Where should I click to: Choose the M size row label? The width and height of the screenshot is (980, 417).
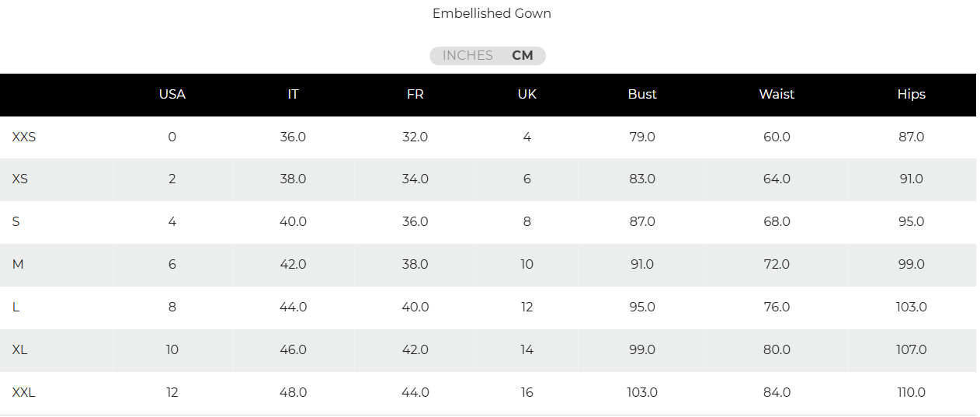coord(18,265)
